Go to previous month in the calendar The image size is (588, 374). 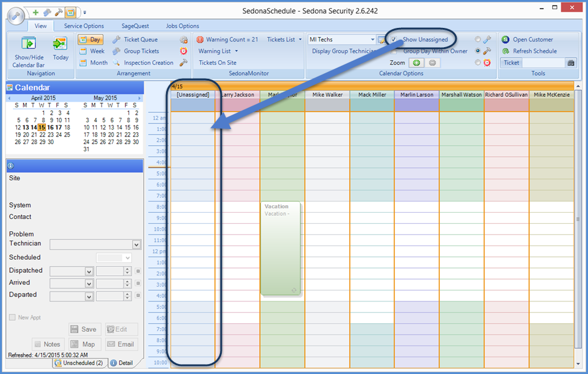pos(9,98)
